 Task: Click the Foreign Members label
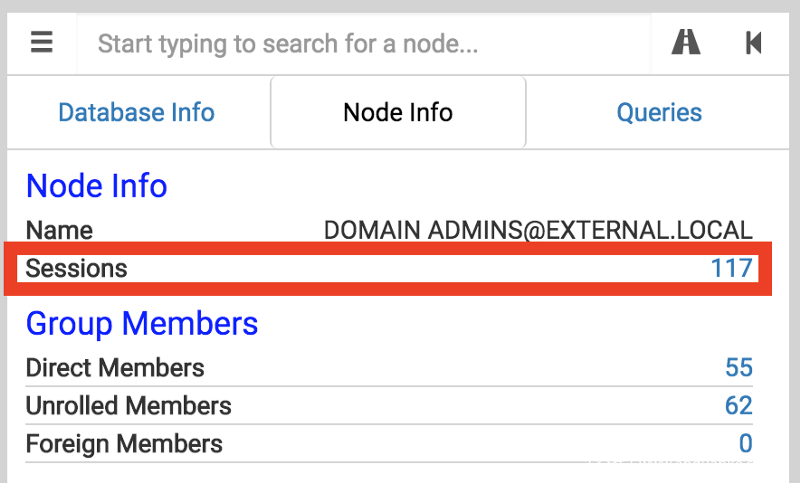tap(124, 443)
